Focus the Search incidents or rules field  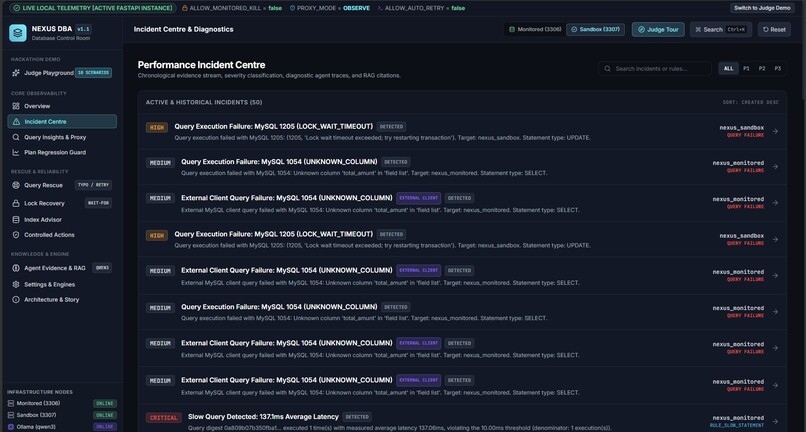click(x=655, y=68)
